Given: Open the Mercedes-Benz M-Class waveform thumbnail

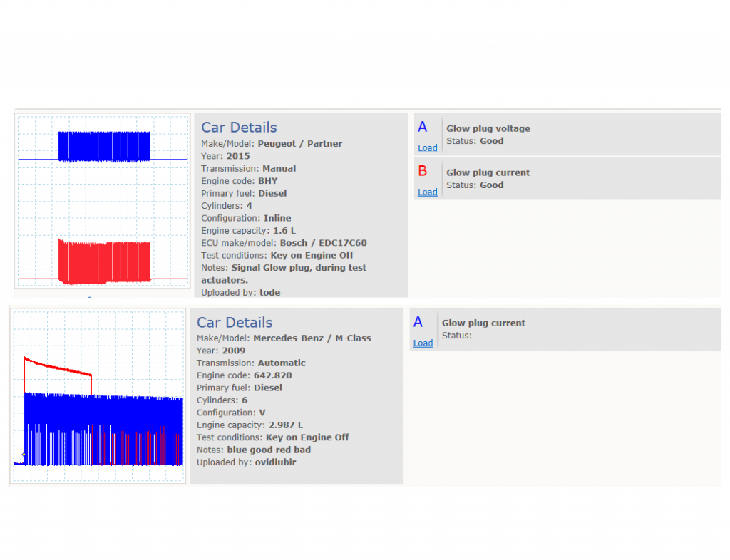Looking at the screenshot, I should [x=98, y=396].
